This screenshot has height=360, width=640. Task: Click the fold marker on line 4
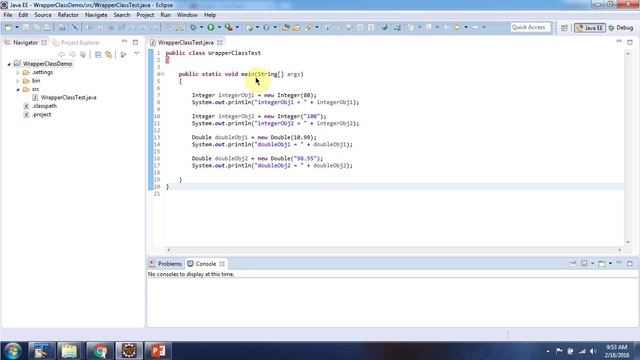click(162, 74)
